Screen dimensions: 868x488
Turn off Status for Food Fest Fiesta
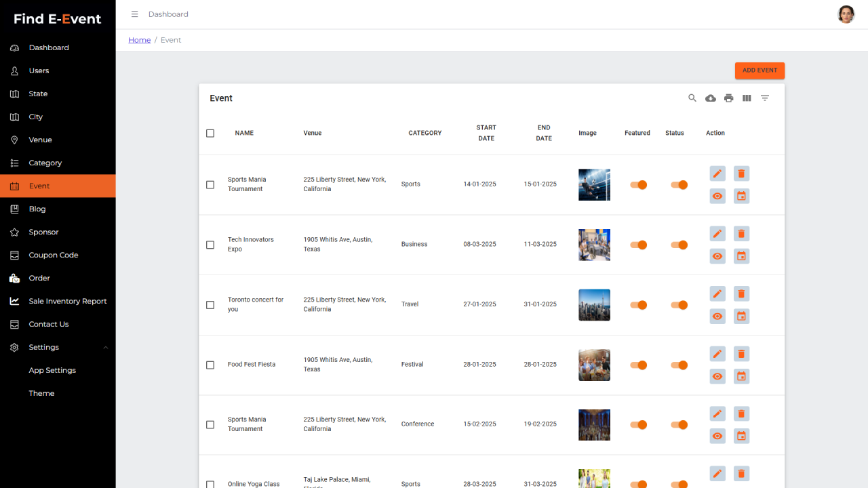[679, 365]
